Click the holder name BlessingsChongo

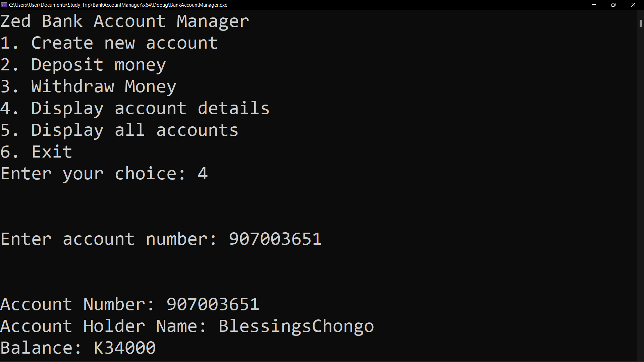pos(296,326)
